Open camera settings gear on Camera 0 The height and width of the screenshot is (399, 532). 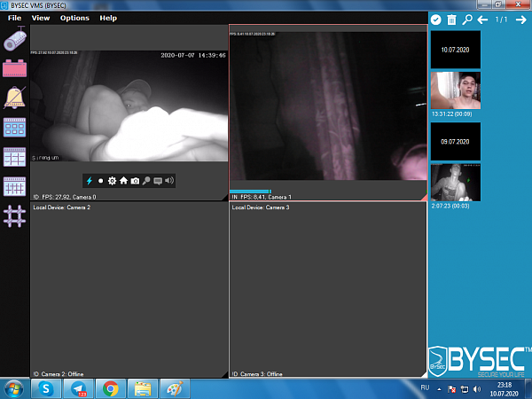pos(113,181)
